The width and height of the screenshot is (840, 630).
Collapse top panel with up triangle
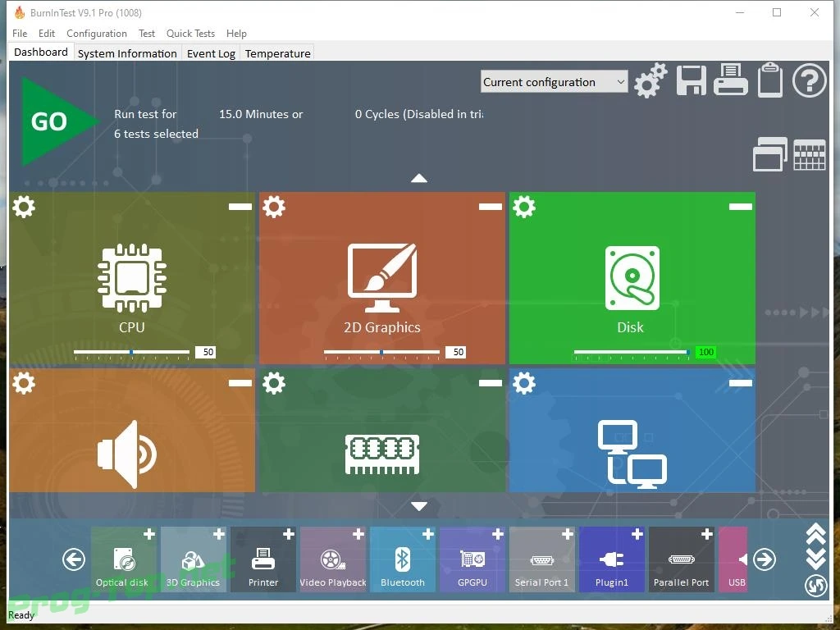click(x=419, y=178)
